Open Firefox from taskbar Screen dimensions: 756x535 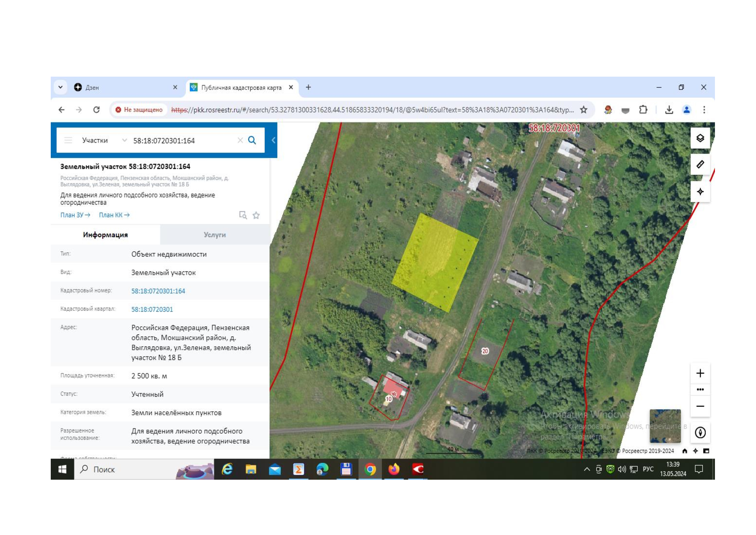(394, 469)
